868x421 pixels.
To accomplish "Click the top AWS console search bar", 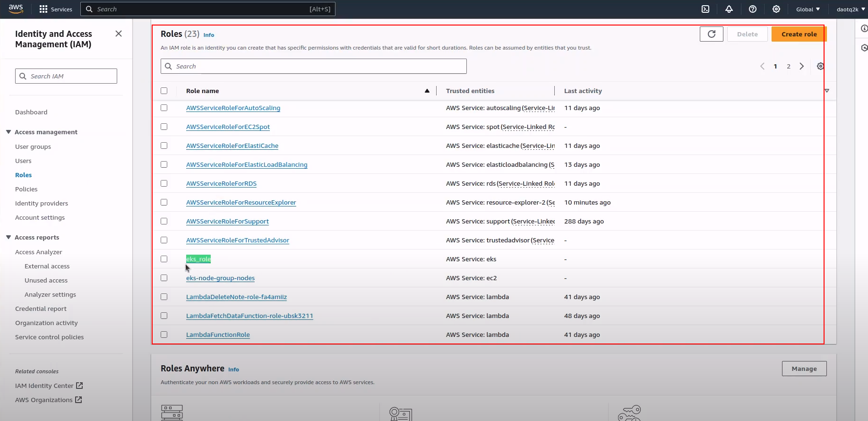I will point(208,9).
